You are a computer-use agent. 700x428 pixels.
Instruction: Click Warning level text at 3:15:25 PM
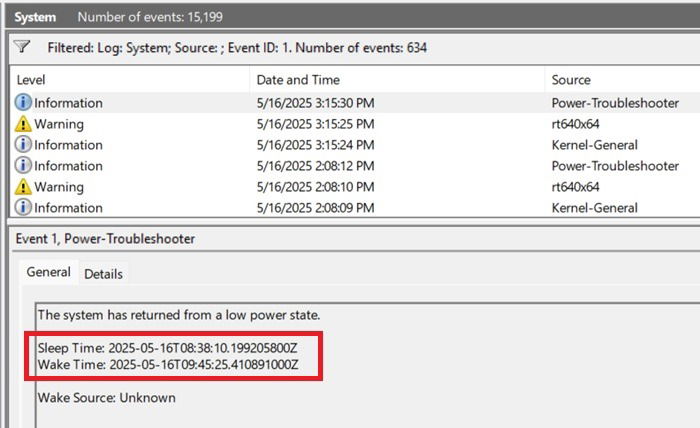tap(59, 124)
